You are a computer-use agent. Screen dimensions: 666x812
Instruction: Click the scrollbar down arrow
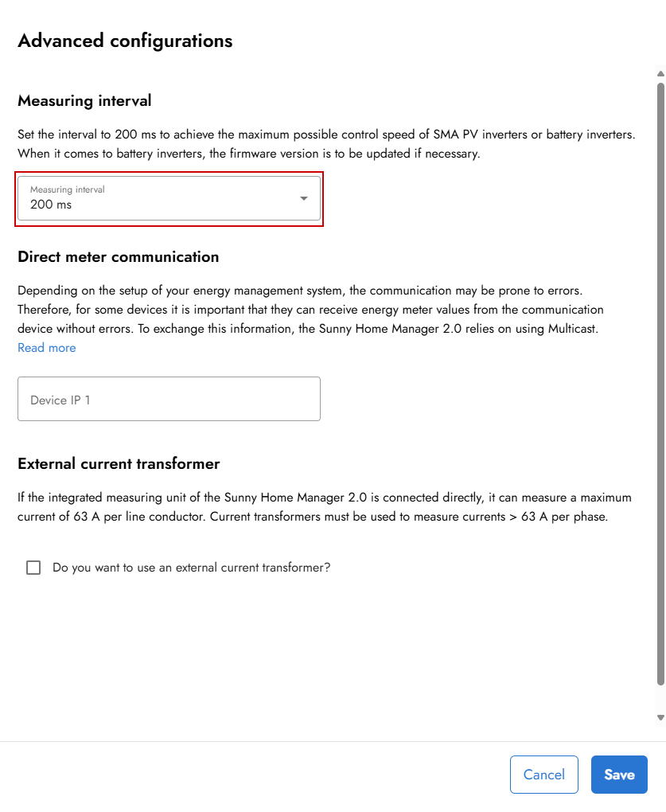(x=660, y=717)
